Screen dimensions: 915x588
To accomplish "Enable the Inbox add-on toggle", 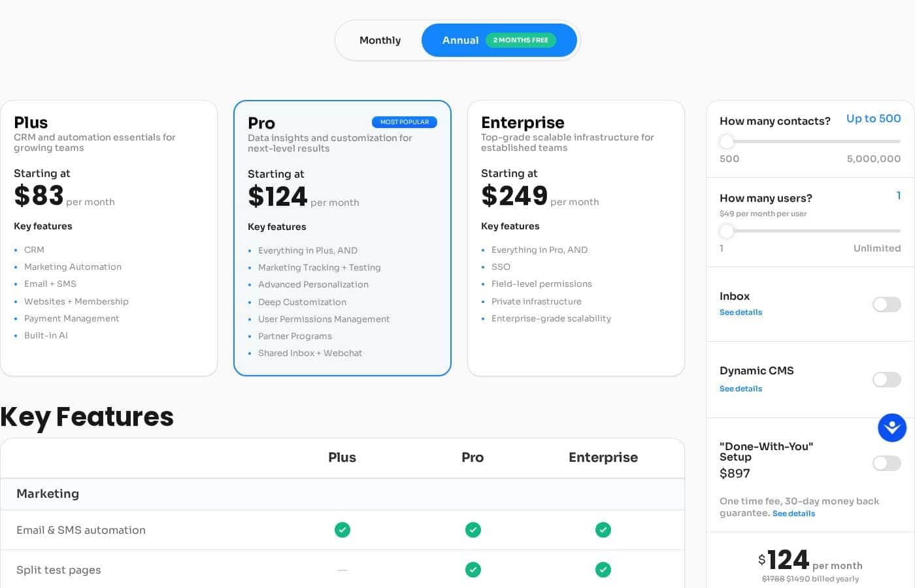I will [x=887, y=304].
